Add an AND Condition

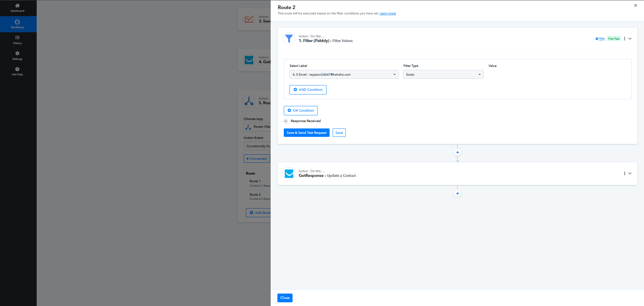click(x=308, y=90)
